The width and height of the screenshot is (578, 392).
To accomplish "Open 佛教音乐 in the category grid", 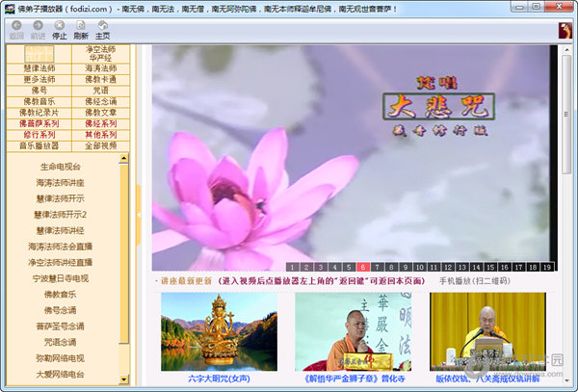I will (39, 102).
